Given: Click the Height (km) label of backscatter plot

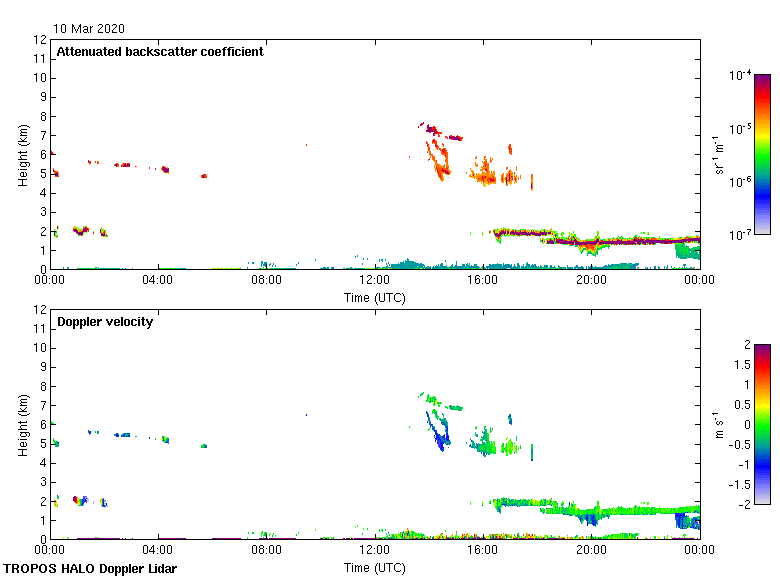Looking at the screenshot, I should (x=22, y=154).
